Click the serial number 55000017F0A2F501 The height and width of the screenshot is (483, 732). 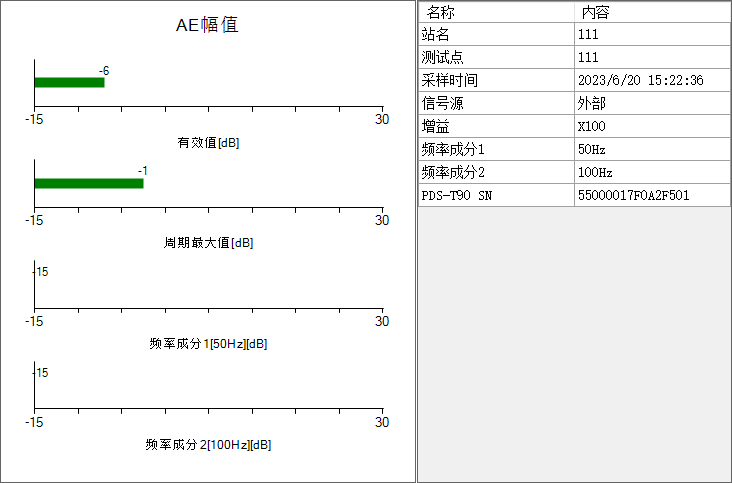633,196
